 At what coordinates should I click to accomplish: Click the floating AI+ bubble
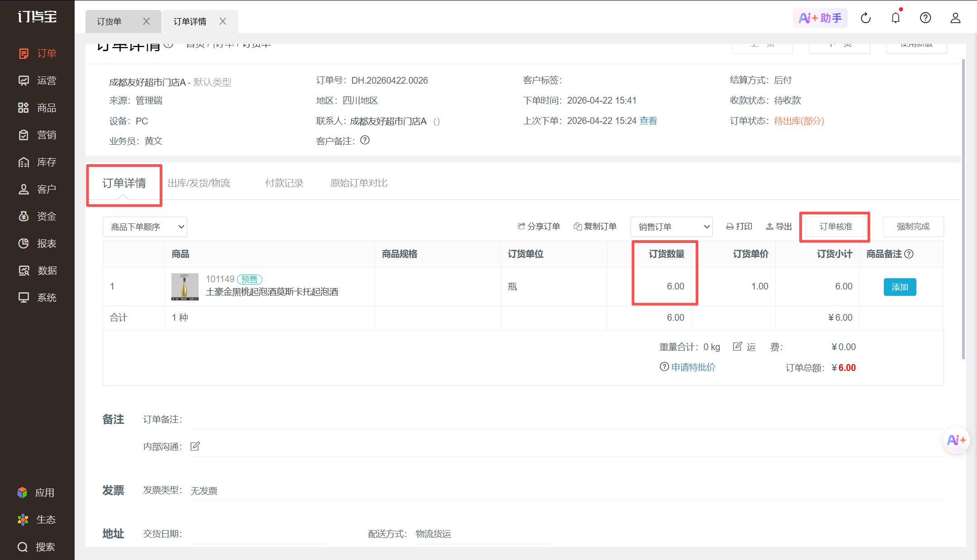(x=956, y=440)
